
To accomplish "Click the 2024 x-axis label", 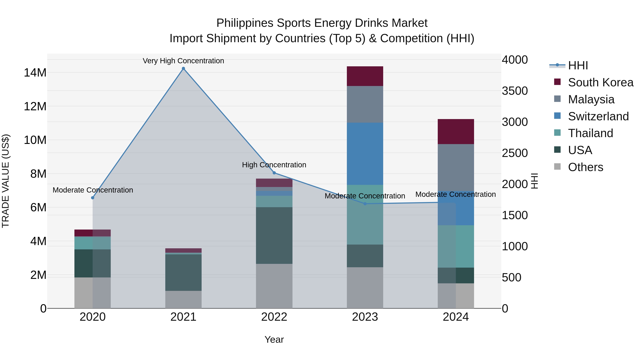I will point(456,317).
